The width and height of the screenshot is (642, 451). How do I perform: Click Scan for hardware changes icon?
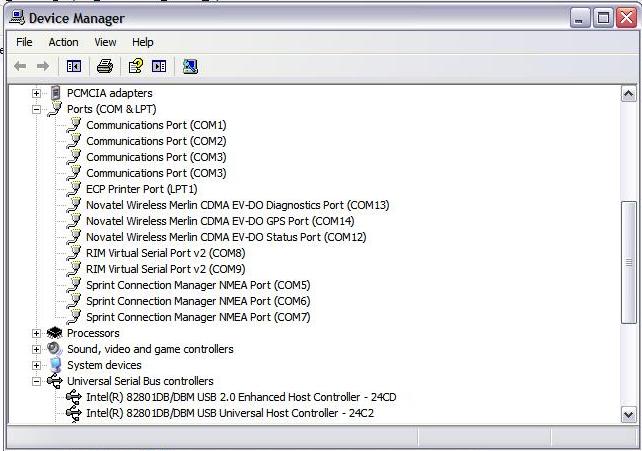click(190, 66)
